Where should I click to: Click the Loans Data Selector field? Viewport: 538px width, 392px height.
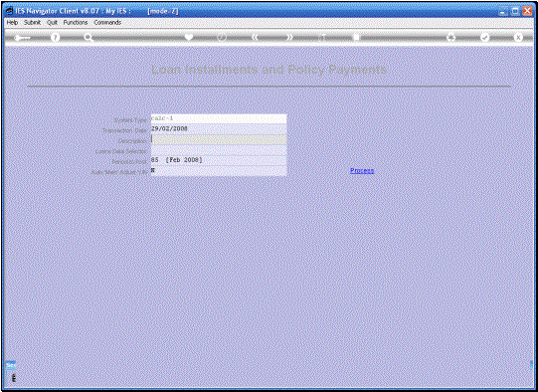219,150
